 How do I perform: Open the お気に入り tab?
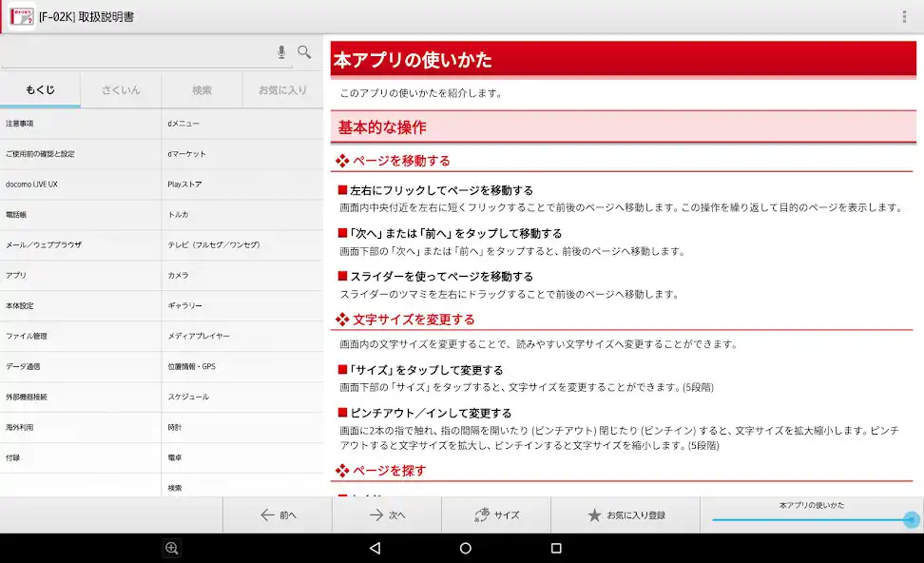pyautogui.click(x=281, y=88)
